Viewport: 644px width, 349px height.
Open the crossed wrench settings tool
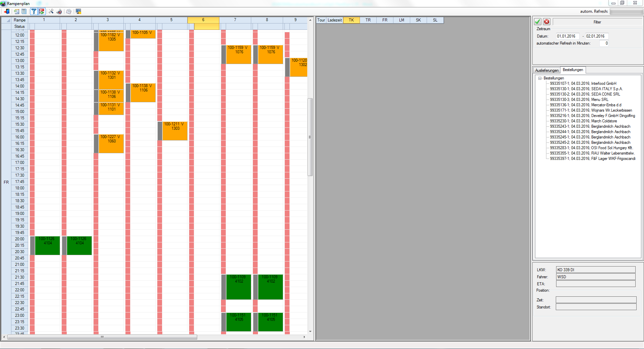coord(51,11)
